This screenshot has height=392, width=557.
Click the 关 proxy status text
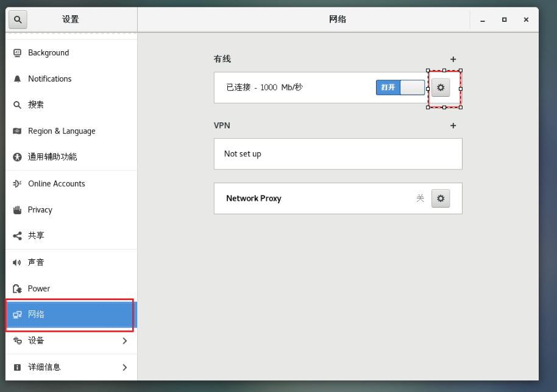tap(420, 198)
